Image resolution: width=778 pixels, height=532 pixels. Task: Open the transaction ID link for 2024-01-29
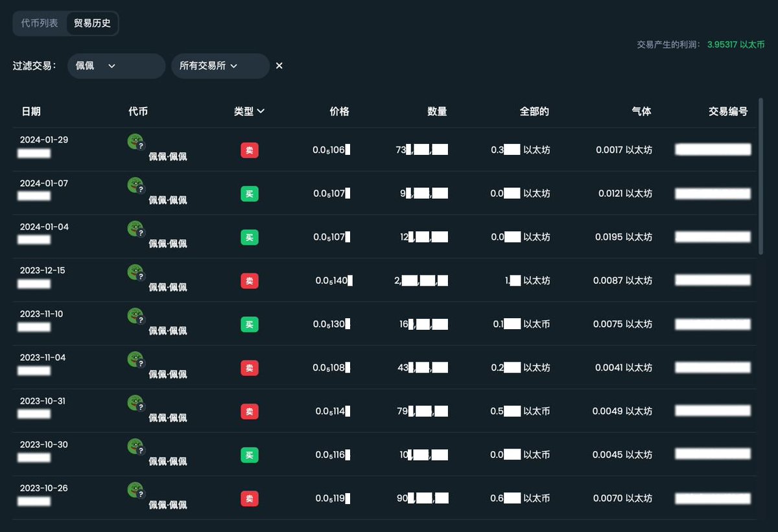coord(713,150)
